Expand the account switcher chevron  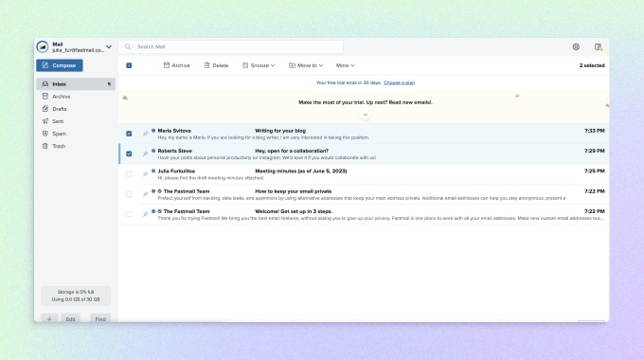tap(109, 46)
